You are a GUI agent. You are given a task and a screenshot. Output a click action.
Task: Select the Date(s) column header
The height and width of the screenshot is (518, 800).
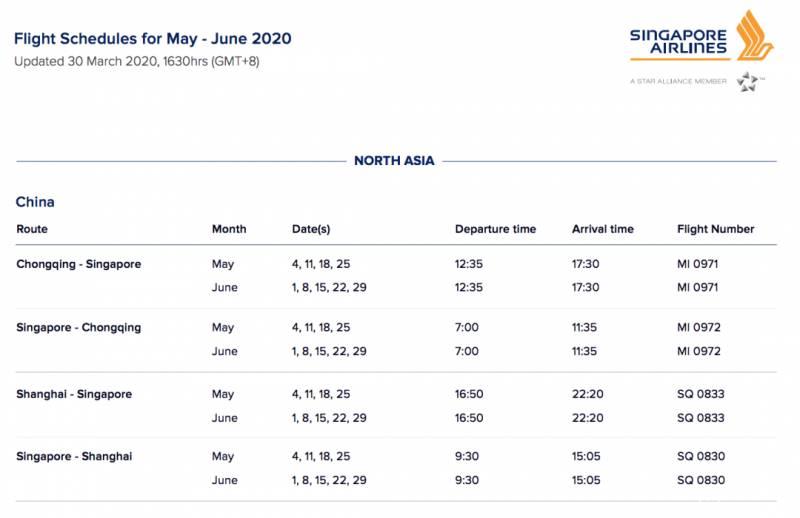pyautogui.click(x=311, y=229)
